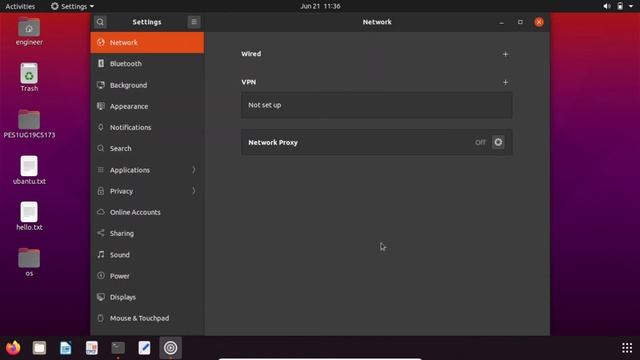Open Notifications settings
The width and height of the screenshot is (640, 360).
pos(147,127)
